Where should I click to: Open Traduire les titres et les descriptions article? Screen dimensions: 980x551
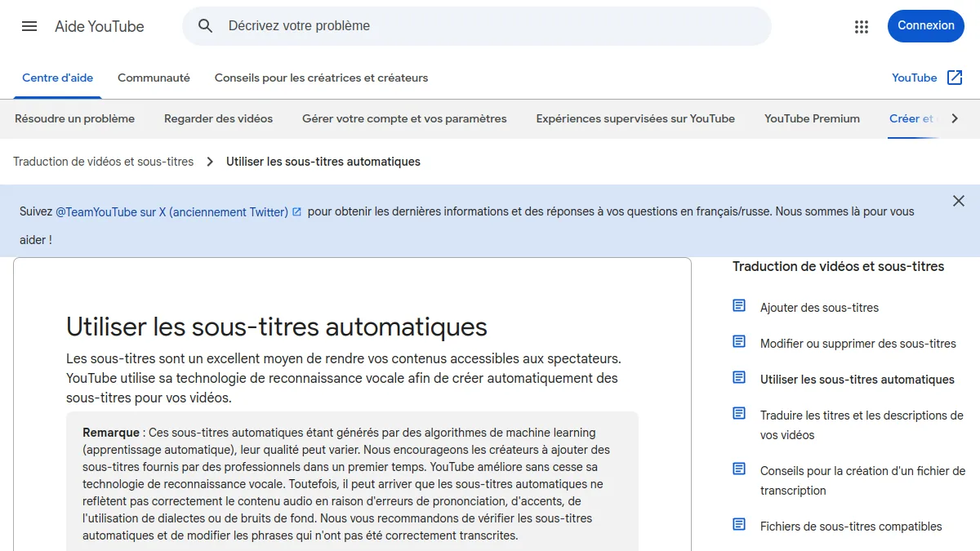tap(862, 425)
